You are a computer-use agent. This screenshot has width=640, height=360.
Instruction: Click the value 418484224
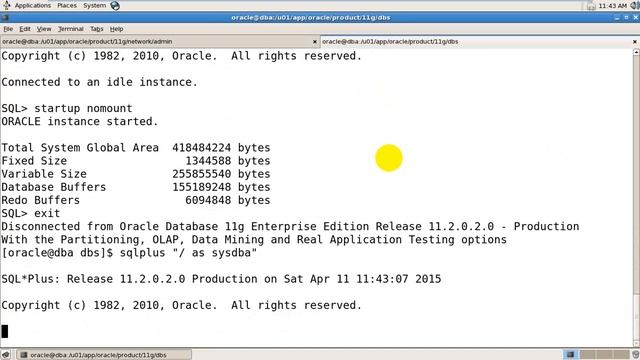tap(202, 148)
